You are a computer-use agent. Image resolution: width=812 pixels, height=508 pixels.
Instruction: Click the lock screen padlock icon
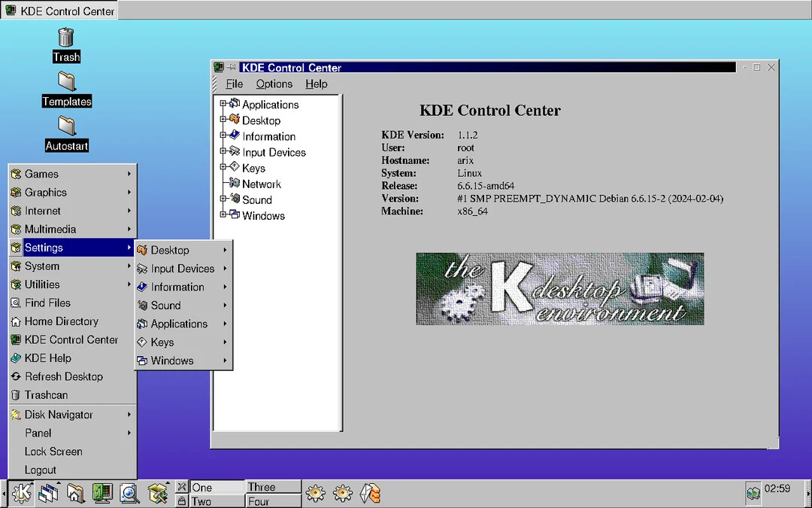tap(181, 501)
